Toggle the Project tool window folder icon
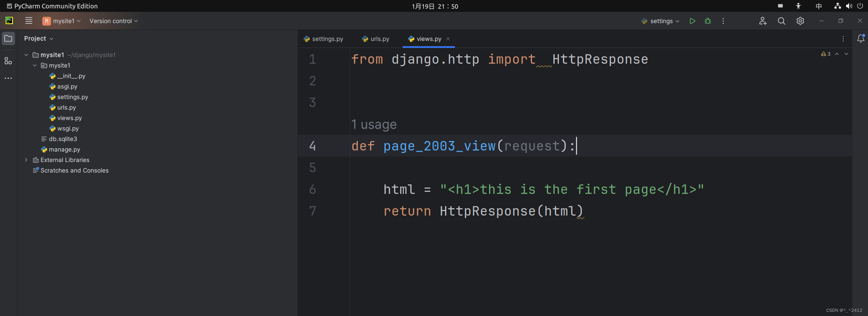868x316 pixels. coord(8,38)
